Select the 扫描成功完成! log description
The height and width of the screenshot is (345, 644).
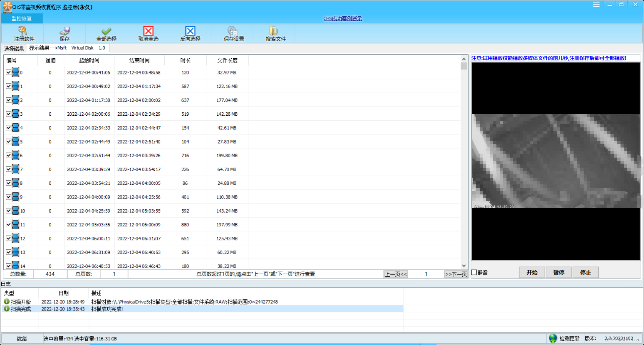click(107, 309)
